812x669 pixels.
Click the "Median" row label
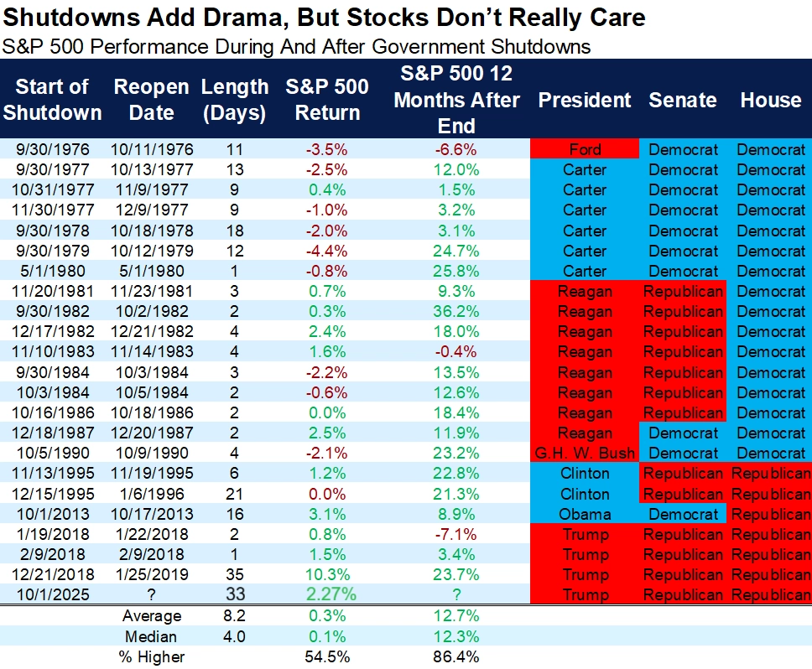(x=152, y=636)
